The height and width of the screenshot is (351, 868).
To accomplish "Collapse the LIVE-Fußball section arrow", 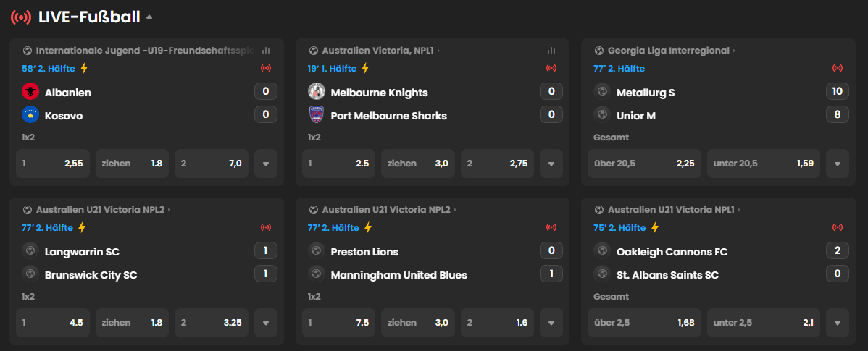I will [x=149, y=17].
